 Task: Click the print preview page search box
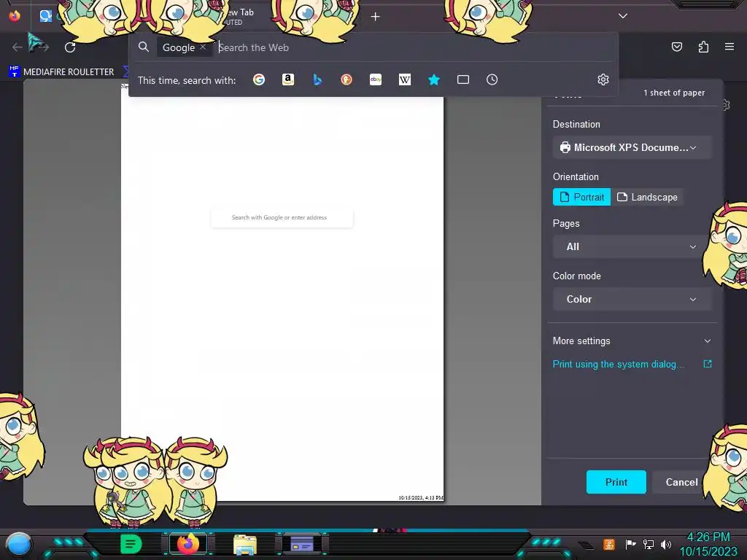[282, 217]
